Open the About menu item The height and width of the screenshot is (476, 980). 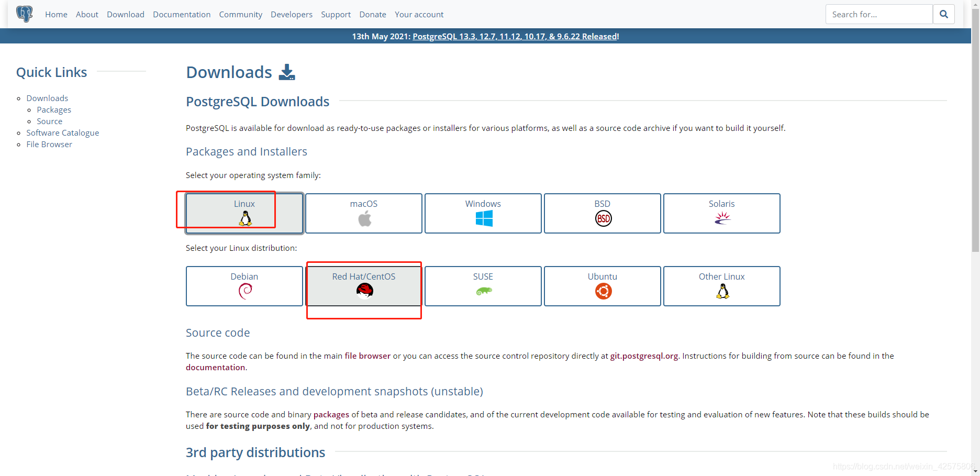pos(87,14)
